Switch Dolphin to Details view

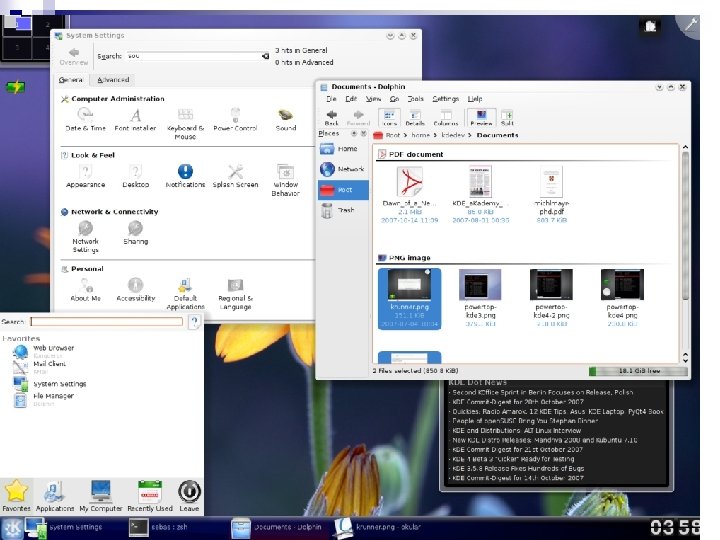click(415, 118)
